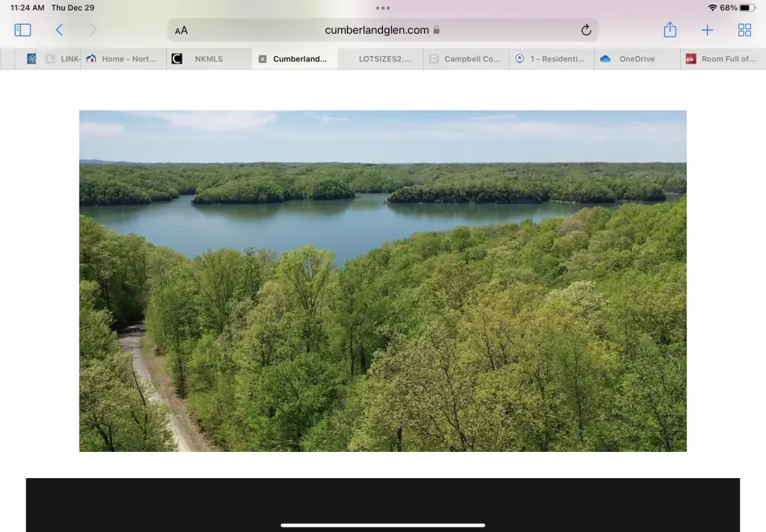Go back to previous page

coord(59,30)
